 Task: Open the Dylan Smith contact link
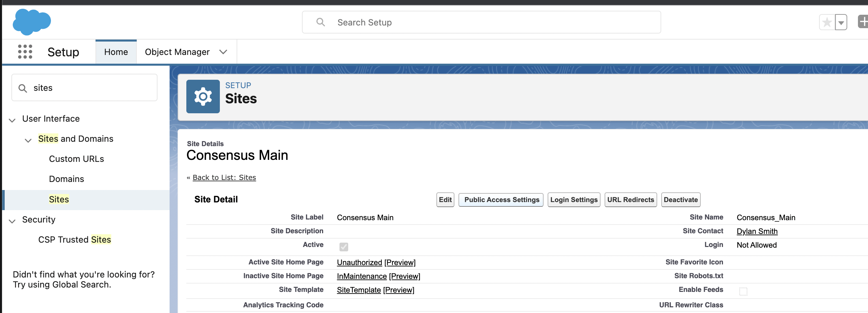pyautogui.click(x=757, y=231)
